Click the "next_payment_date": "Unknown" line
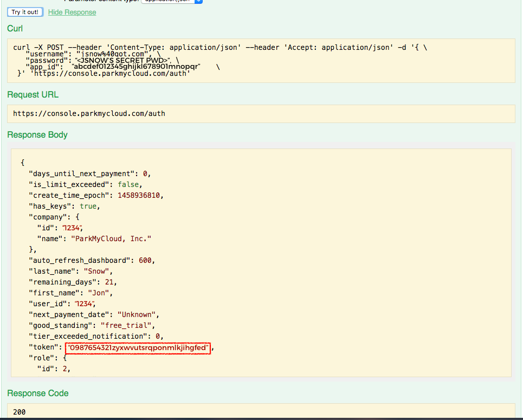Screen dimensions: 523x420 click(94, 314)
